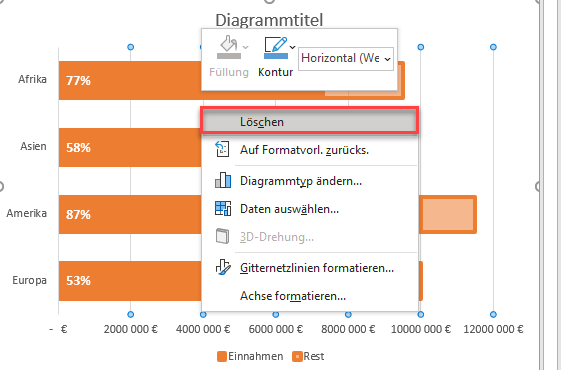Open the Horizontal chart element combo box
This screenshot has height=370, width=561.
tap(346, 59)
